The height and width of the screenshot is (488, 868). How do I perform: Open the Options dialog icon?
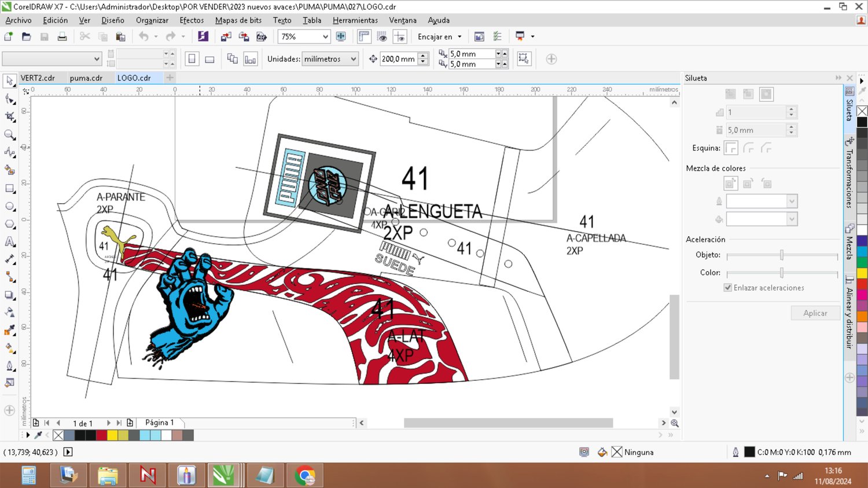coord(497,36)
